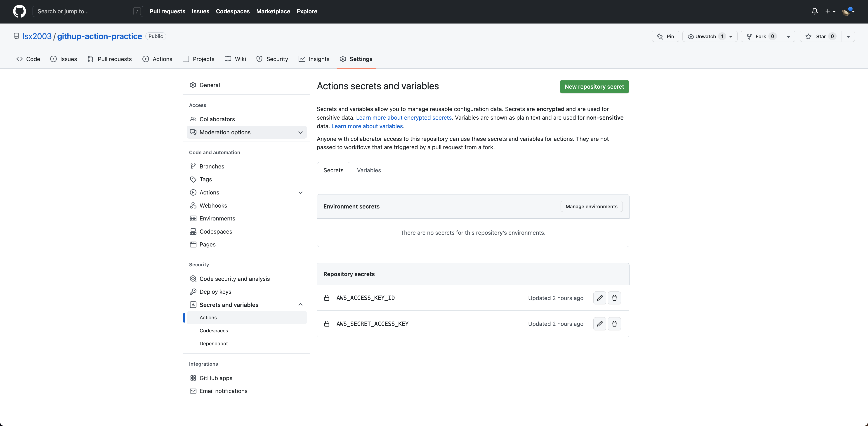Open the notifications bell
The image size is (868, 426).
pos(814,11)
